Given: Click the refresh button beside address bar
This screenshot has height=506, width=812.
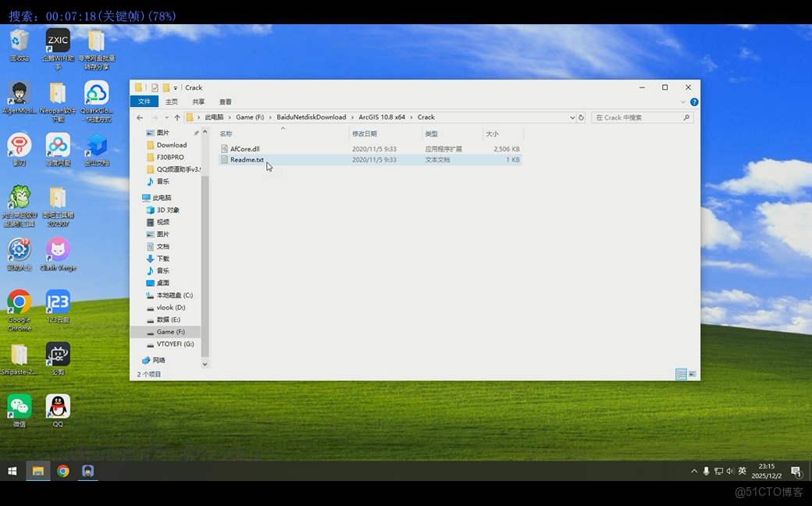Looking at the screenshot, I should [x=581, y=118].
